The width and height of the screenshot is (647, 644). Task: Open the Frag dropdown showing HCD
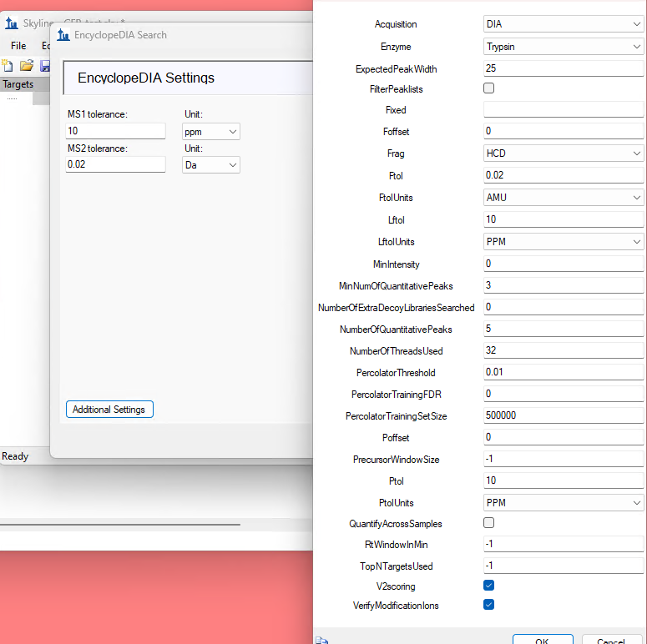point(563,153)
